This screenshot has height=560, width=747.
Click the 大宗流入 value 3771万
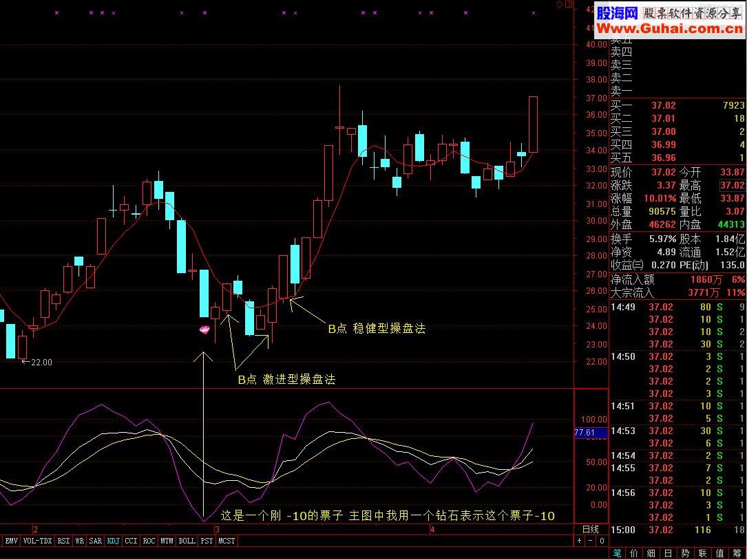tap(704, 292)
